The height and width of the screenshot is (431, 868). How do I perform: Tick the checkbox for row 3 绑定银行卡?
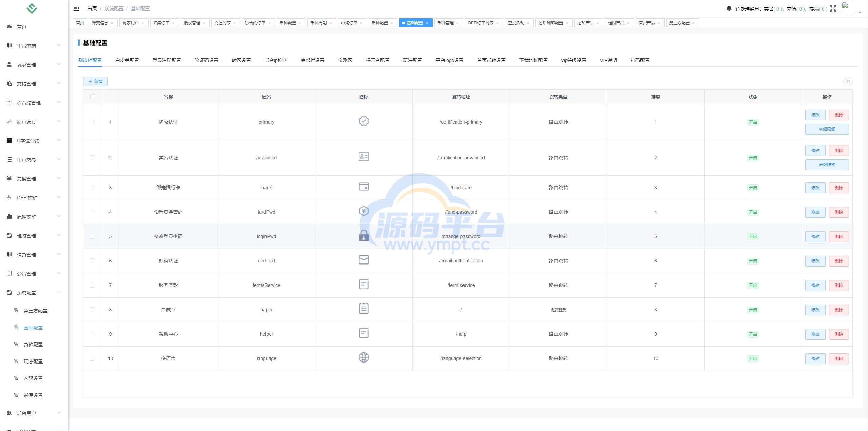pyautogui.click(x=92, y=188)
